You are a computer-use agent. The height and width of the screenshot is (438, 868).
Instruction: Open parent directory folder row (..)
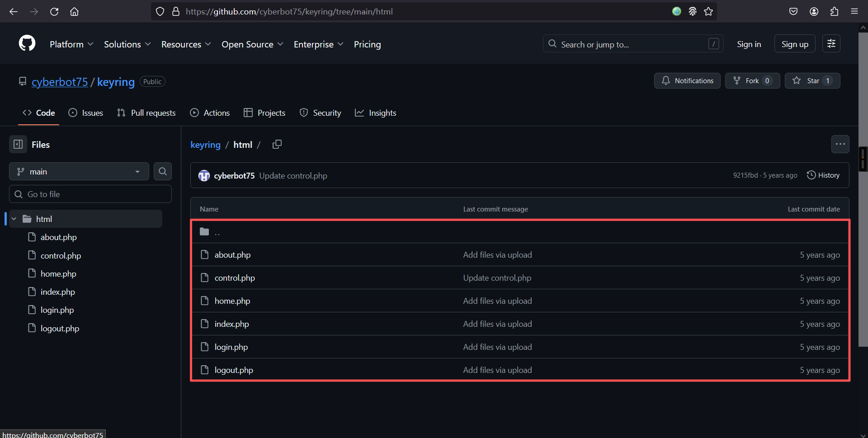(x=520, y=232)
